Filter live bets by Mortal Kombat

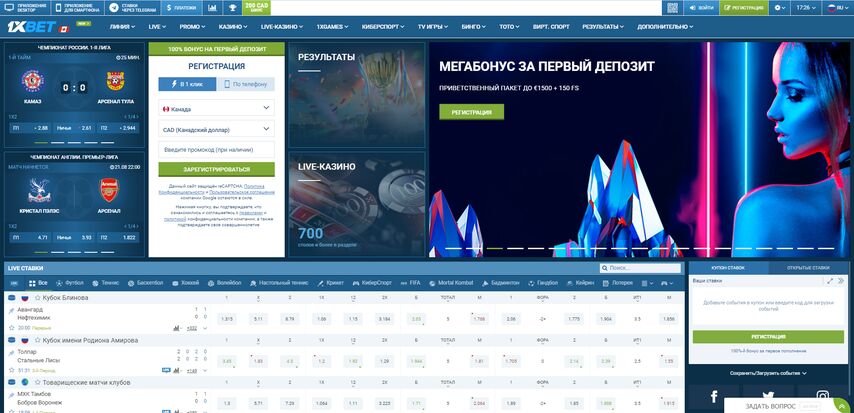(450, 283)
